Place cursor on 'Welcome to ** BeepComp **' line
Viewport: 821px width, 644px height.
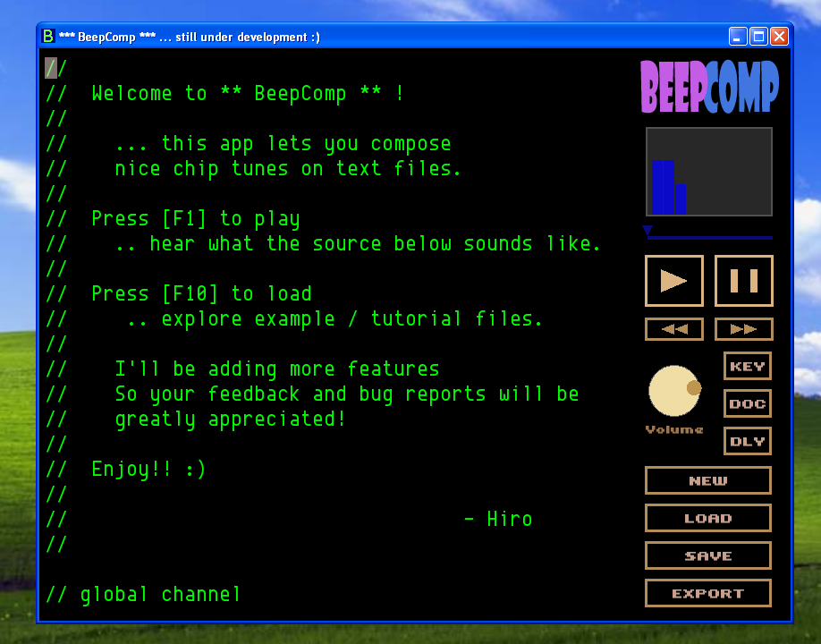coord(225,94)
